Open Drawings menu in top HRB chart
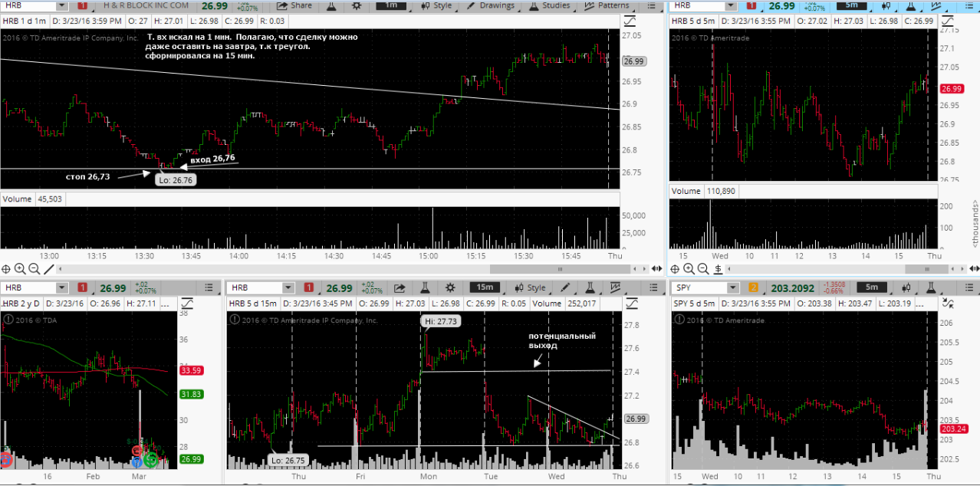 tap(489, 5)
